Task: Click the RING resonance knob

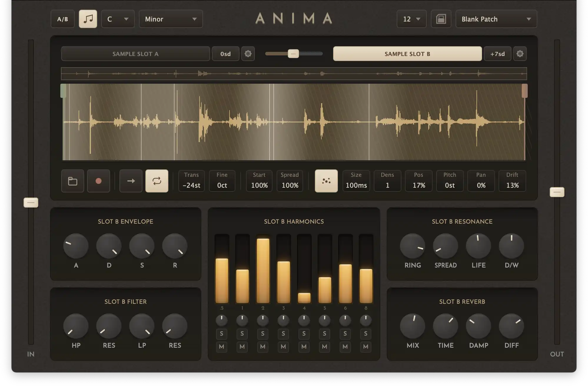Action: click(x=413, y=246)
